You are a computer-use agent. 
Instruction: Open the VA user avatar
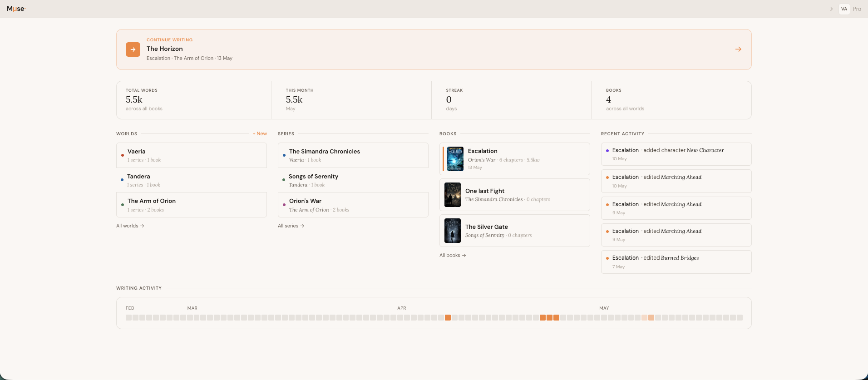click(x=844, y=9)
